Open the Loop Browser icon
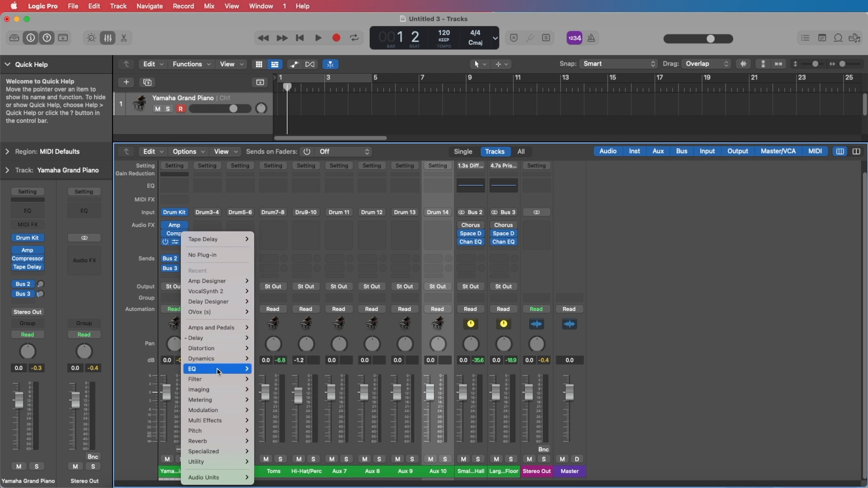This screenshot has width=868, height=488. (838, 38)
